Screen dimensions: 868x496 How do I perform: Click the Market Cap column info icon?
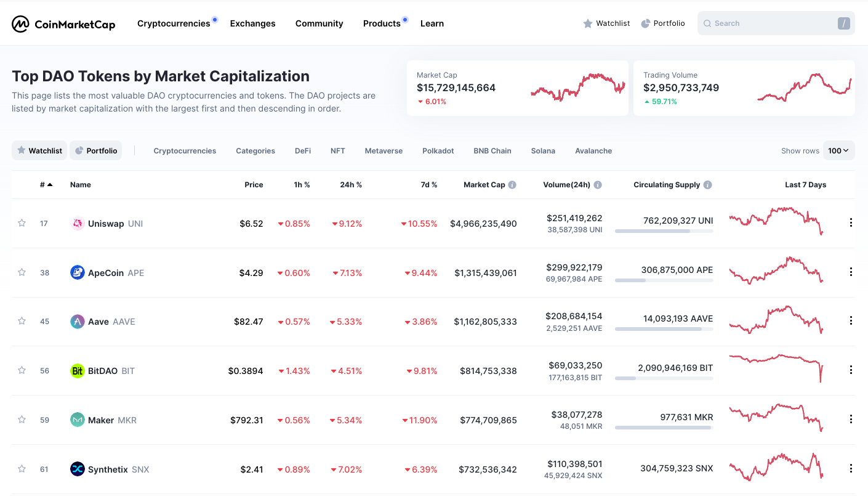pos(512,185)
